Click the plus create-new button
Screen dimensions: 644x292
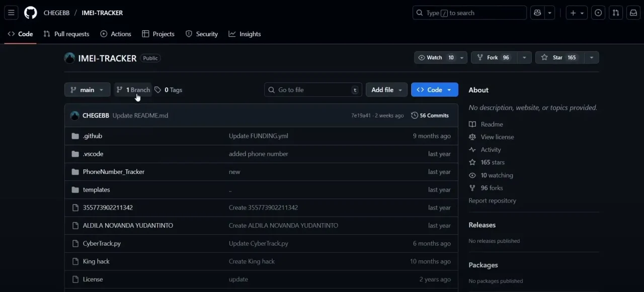[x=577, y=13]
